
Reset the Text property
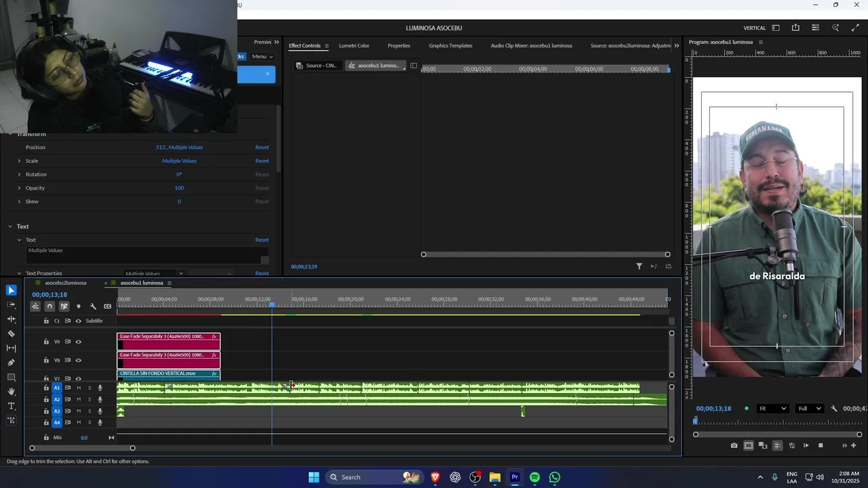coord(262,240)
